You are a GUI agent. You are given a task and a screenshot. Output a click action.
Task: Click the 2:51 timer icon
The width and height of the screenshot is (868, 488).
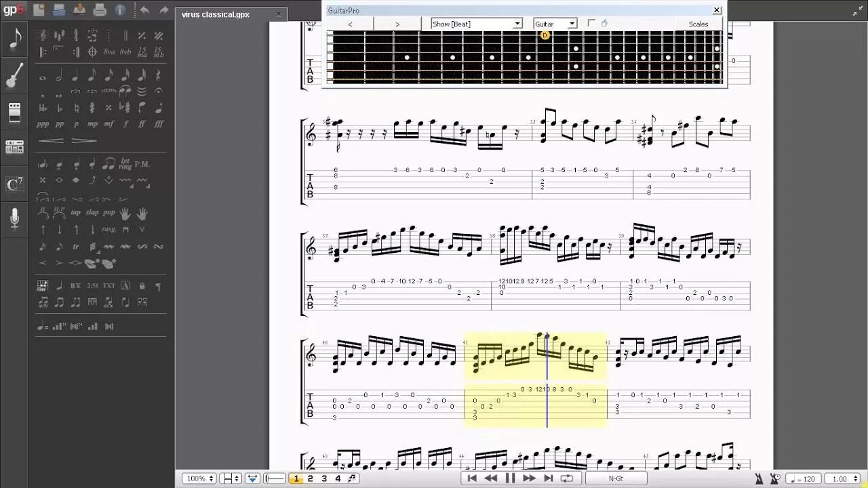(92, 285)
